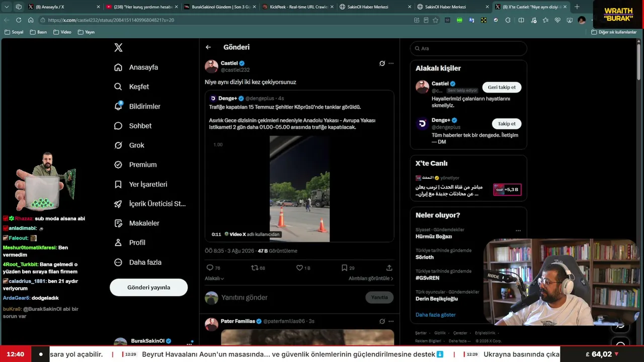Open Castiel's profile avatar on the post
Viewport: 644px width, 362px height.
click(211, 66)
